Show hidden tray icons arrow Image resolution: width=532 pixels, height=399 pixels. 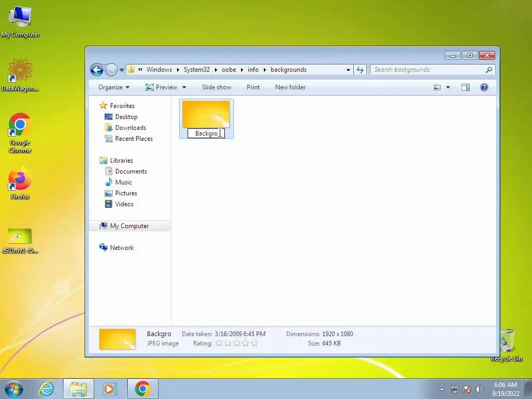(x=442, y=389)
